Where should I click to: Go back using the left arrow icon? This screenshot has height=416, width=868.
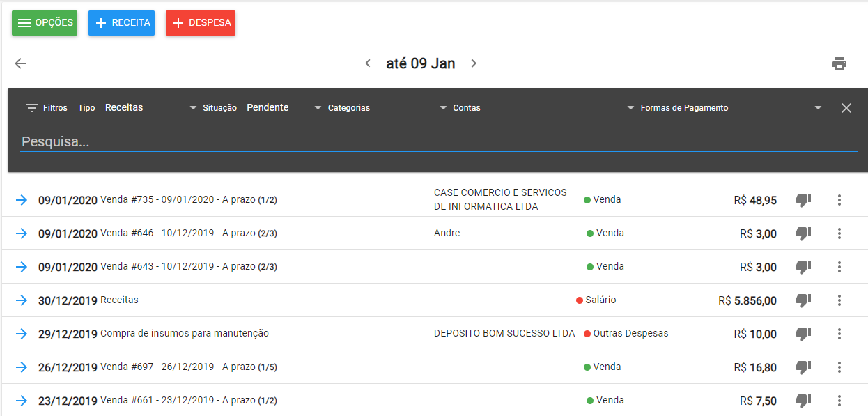[20, 63]
